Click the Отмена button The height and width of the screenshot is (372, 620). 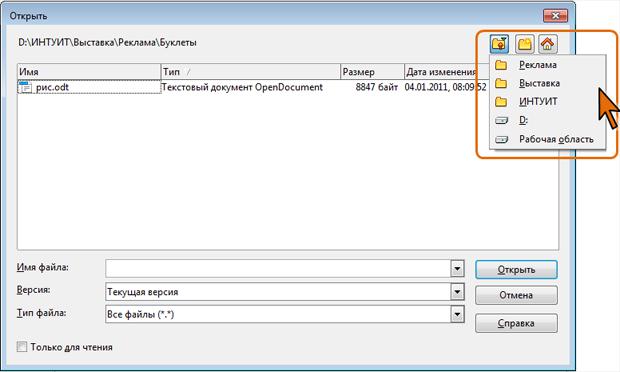tap(516, 295)
